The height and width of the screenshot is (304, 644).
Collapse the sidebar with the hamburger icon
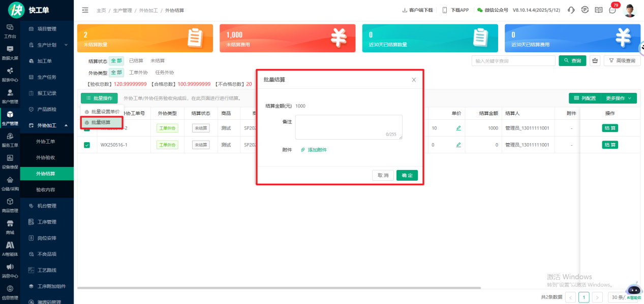[x=85, y=10]
